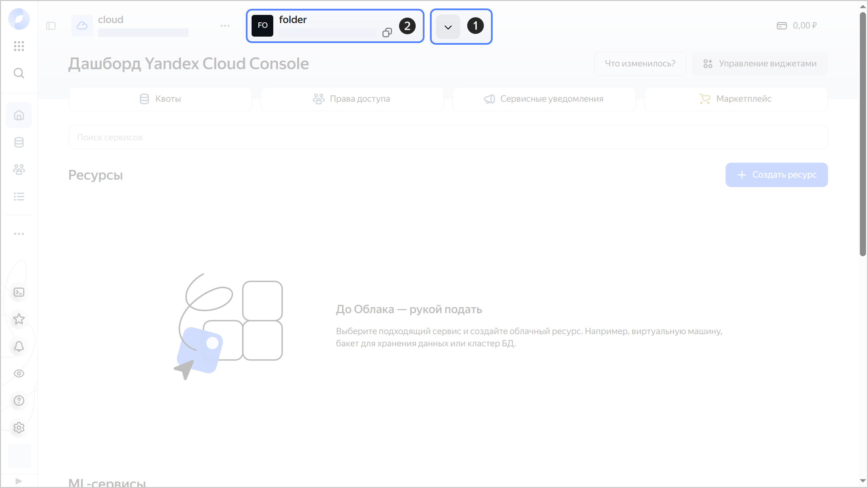The image size is (868, 488).
Task: Open Что изменилось? changelog
Action: click(x=640, y=63)
